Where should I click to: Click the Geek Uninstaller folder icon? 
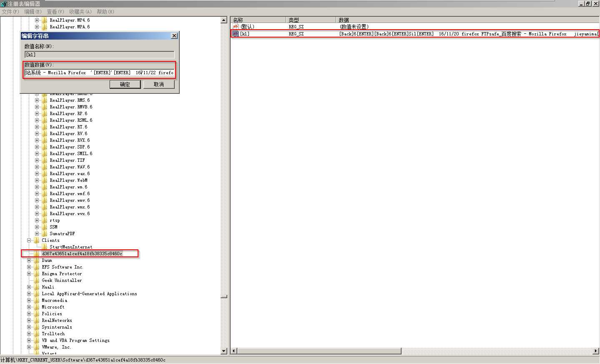tap(37, 280)
